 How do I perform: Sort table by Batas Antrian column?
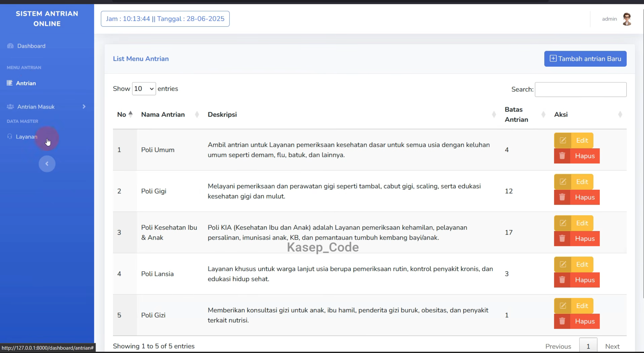[x=525, y=114]
